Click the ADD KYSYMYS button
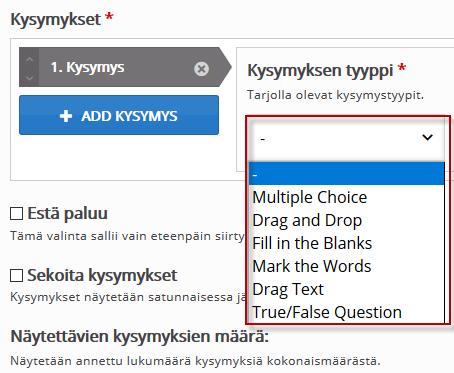Viewport: 454px width, 373px height. click(x=119, y=115)
